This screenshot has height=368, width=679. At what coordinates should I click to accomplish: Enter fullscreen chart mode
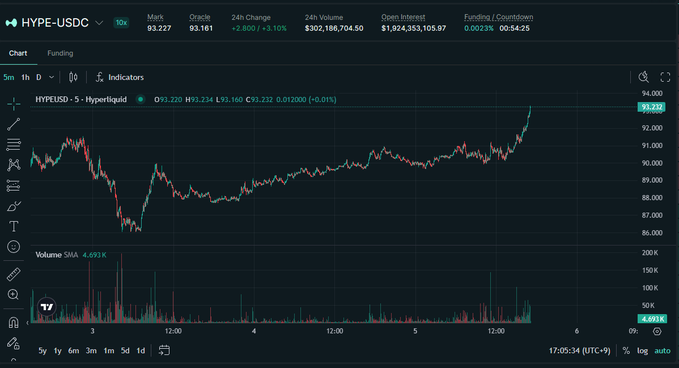click(x=665, y=77)
